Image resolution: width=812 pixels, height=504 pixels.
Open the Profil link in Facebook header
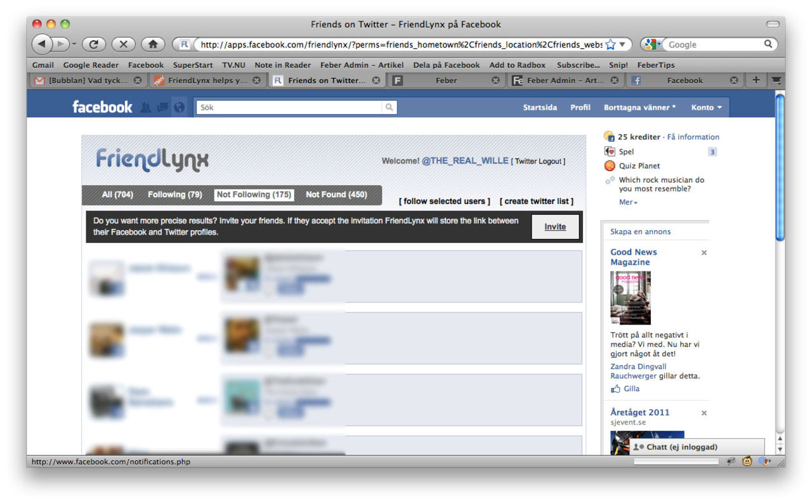pyautogui.click(x=580, y=107)
